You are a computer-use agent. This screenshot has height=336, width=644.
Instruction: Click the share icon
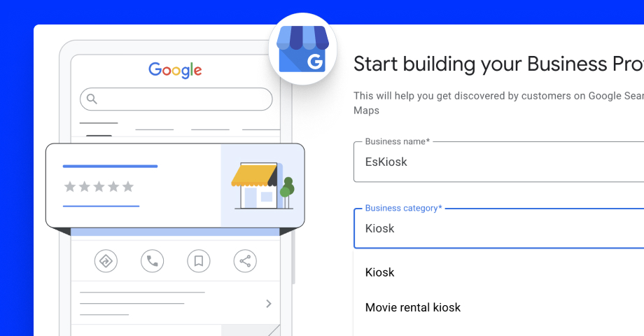245,261
